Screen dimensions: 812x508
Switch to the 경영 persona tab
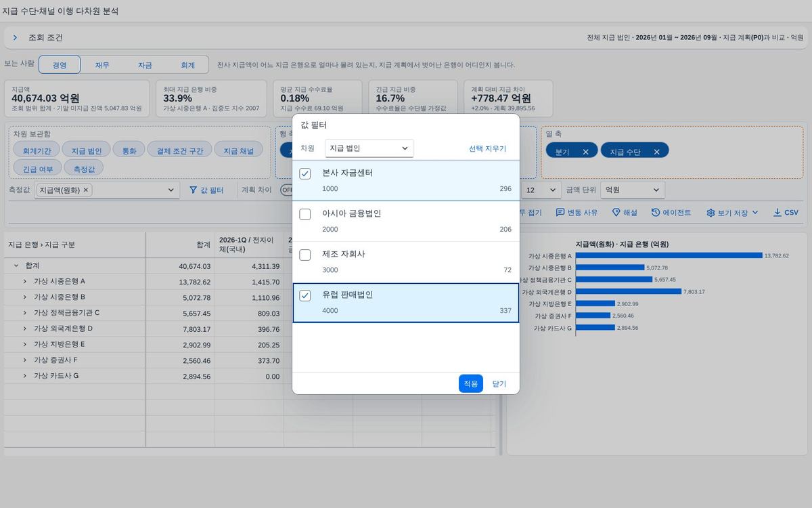pos(60,65)
